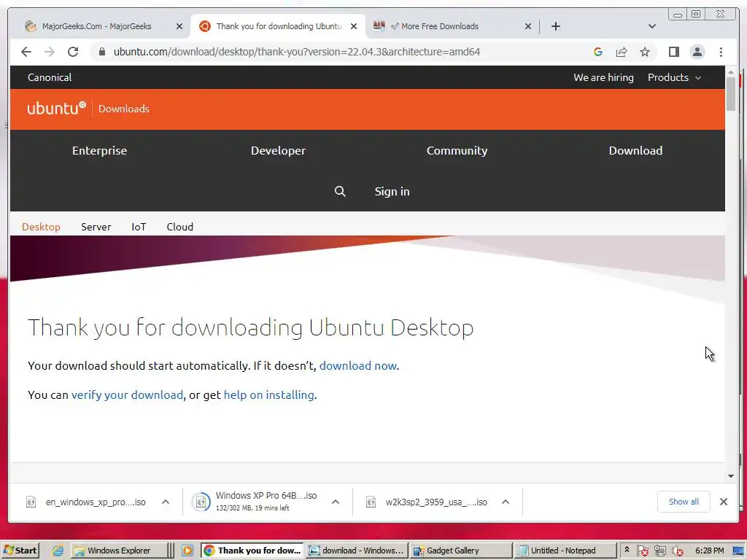Reload the Ubuntu download page
Image resolution: width=747 pixels, height=560 pixels.
click(73, 52)
